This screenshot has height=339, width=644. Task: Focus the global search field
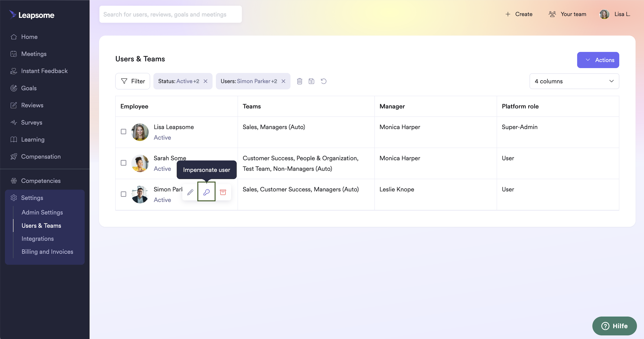tap(171, 14)
